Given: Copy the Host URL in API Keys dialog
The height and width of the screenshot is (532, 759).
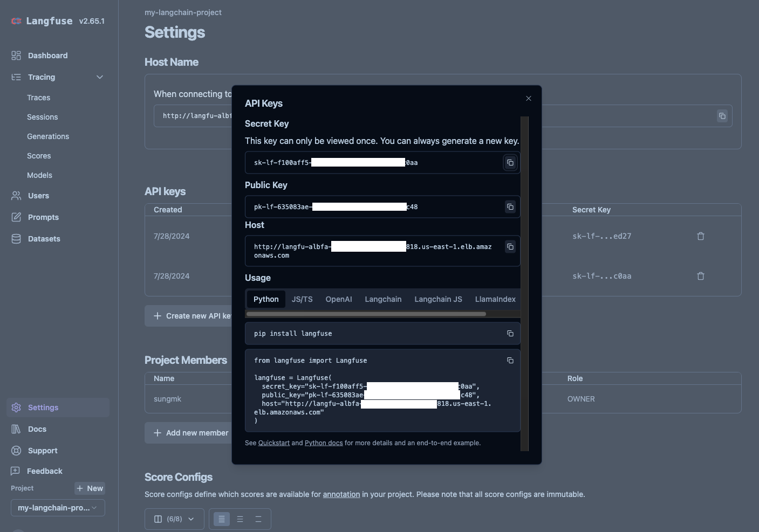Looking at the screenshot, I should [510, 247].
